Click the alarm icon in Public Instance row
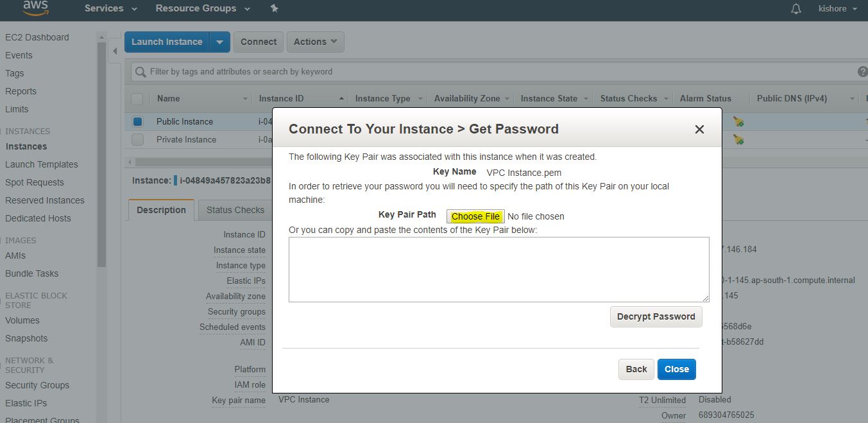Screen dimensions: 868x423 coord(738,121)
